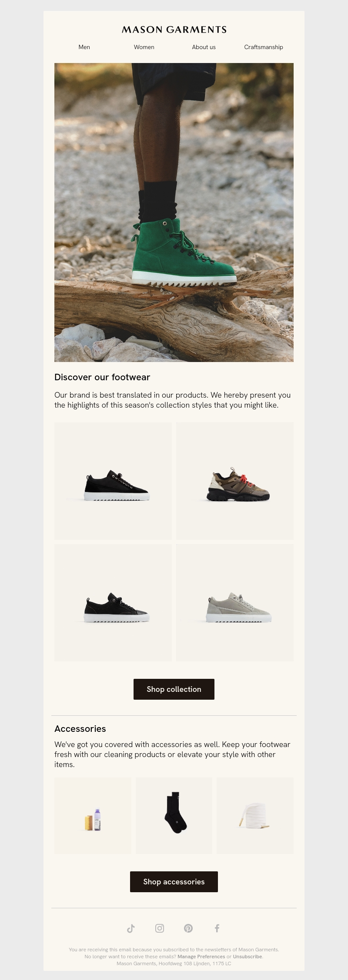Image resolution: width=348 pixels, height=980 pixels.
Task: Click the Shop accessories button
Action: tap(174, 882)
